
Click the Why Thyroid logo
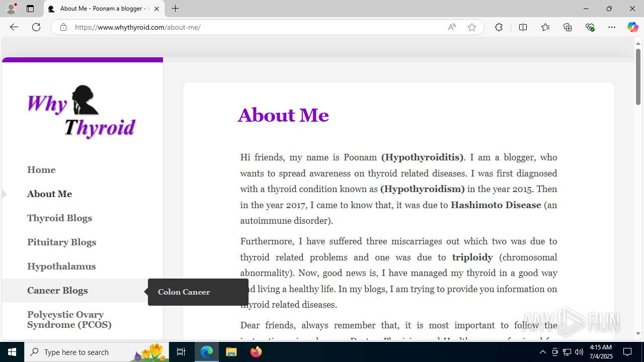tap(82, 112)
